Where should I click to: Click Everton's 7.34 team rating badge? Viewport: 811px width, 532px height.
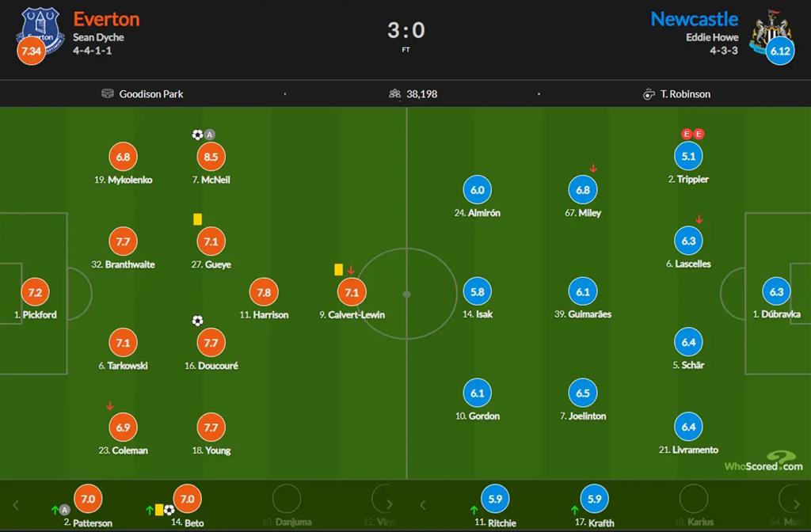(31, 51)
